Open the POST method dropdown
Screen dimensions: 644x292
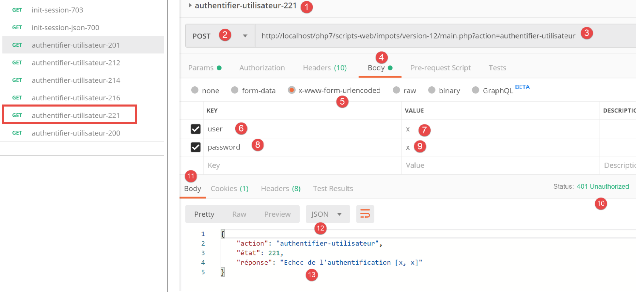(x=245, y=36)
